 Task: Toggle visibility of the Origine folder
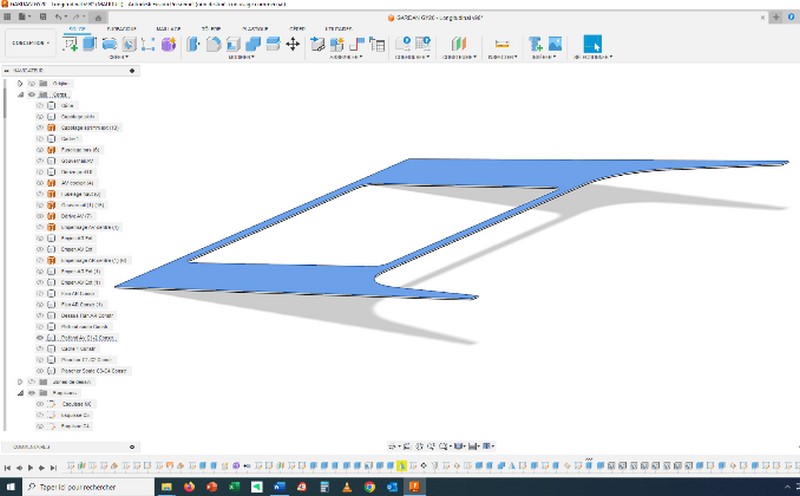(31, 83)
